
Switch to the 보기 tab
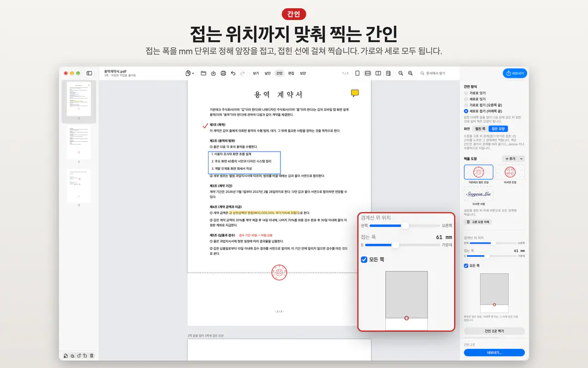256,73
